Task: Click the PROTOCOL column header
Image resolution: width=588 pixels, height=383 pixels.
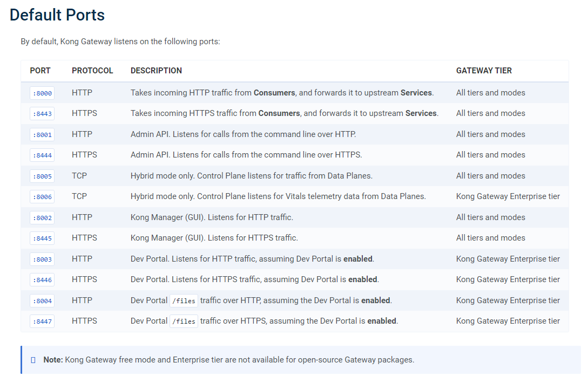Action: coord(92,71)
